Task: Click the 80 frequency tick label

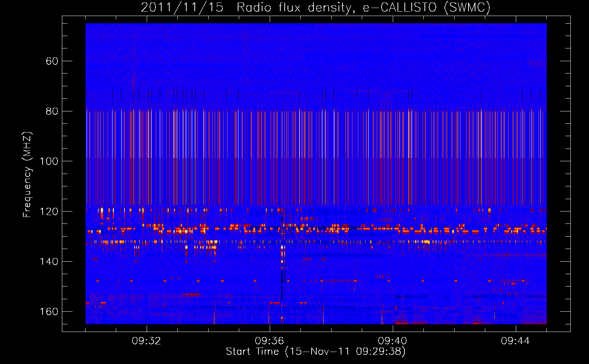Action: pos(52,111)
